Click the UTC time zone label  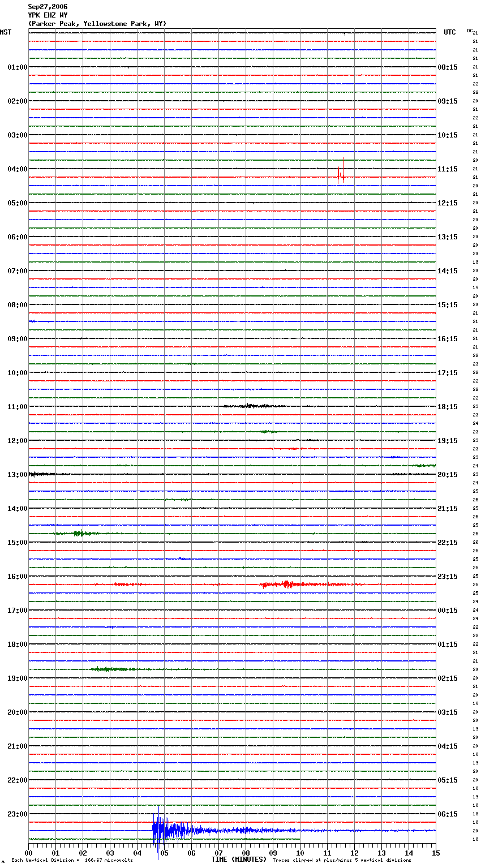tap(450, 32)
